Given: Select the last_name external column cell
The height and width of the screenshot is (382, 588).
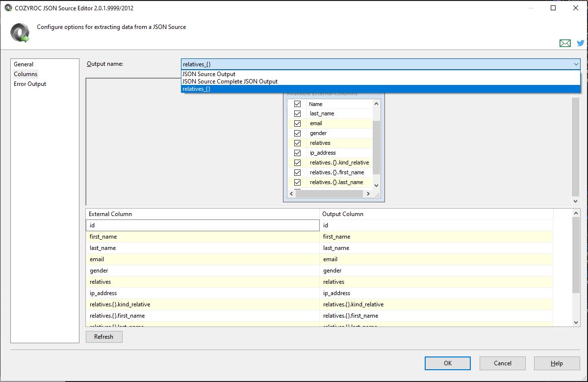Looking at the screenshot, I should click(x=203, y=248).
